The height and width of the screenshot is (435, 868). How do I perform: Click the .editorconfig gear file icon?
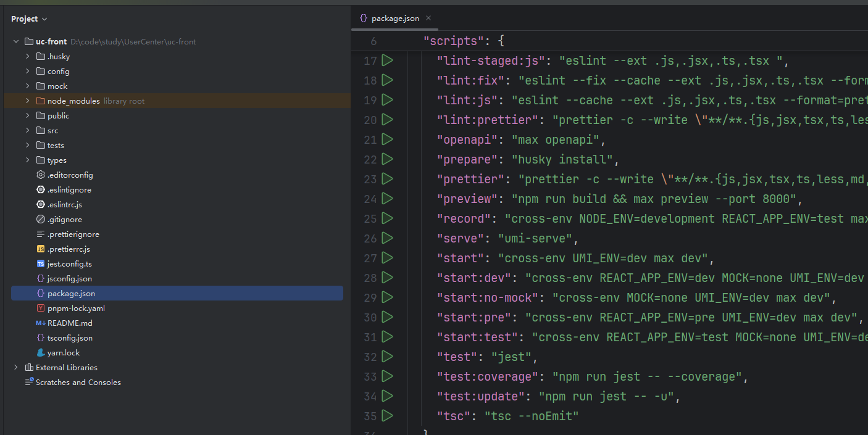pos(41,175)
